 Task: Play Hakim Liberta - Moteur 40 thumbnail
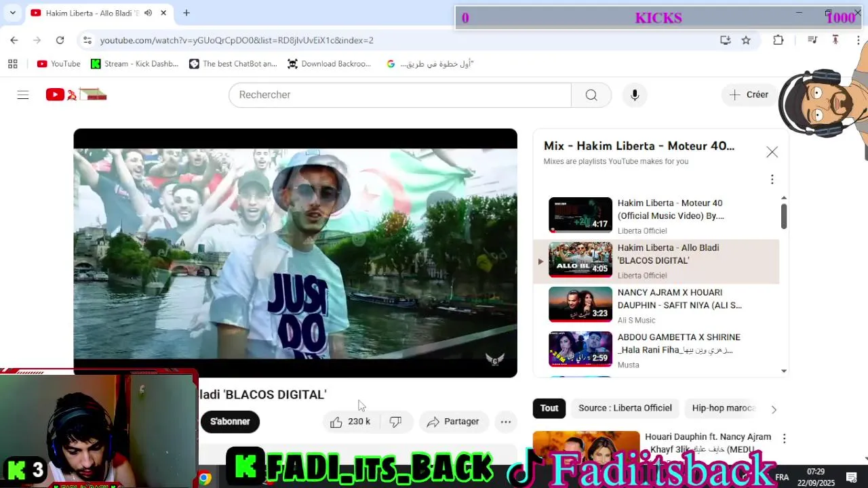point(580,215)
